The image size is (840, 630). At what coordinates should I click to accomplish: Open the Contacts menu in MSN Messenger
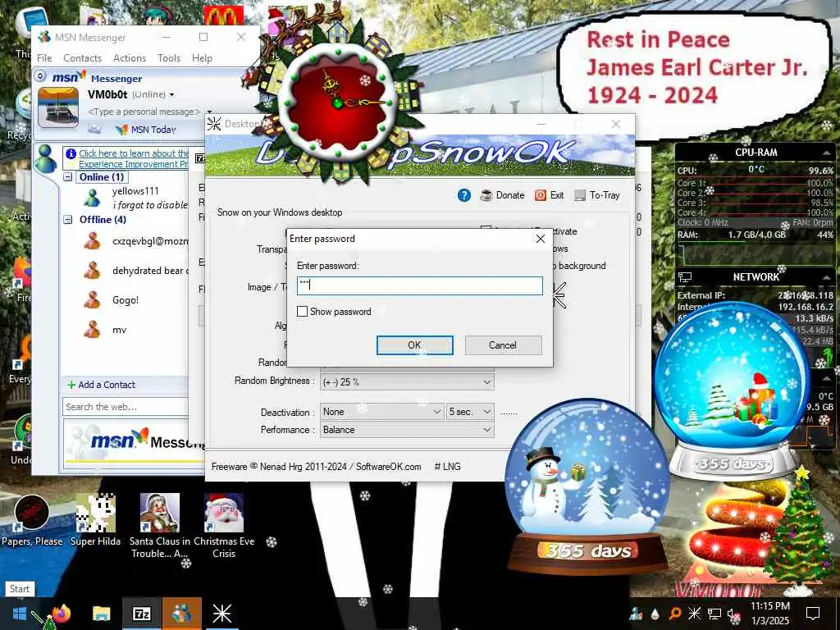tap(83, 58)
